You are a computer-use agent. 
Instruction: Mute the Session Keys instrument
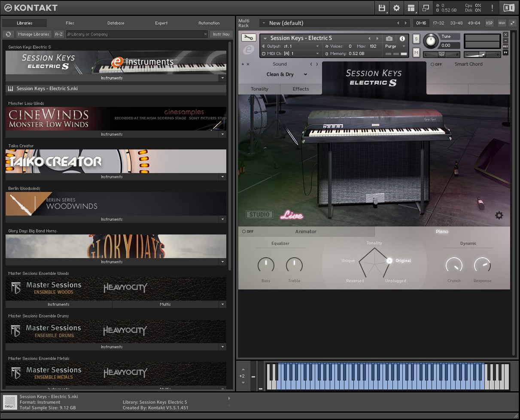tap(416, 52)
